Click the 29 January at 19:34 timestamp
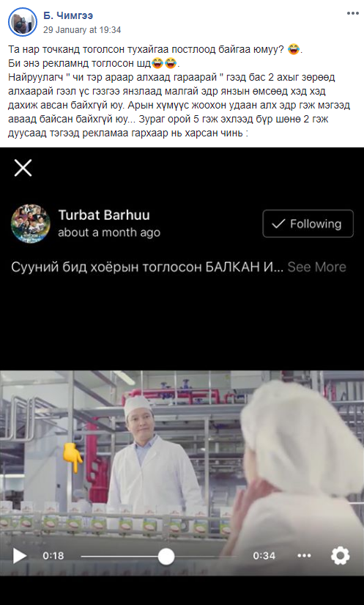Viewport: 364px width, 605px height. 82,30
